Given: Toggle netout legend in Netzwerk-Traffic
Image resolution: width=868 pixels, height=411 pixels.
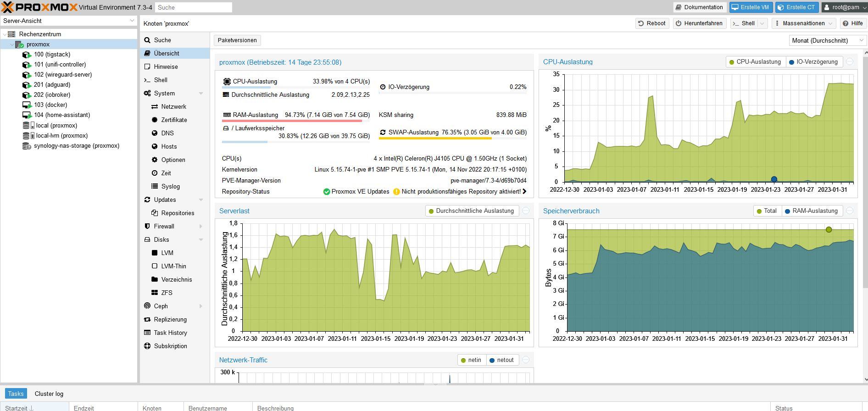Looking at the screenshot, I should click(x=502, y=360).
